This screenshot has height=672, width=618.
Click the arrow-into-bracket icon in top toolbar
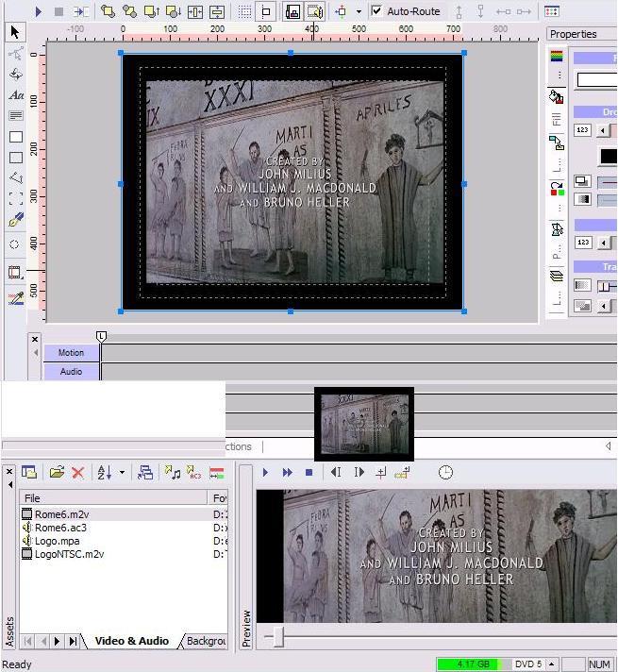click(80, 11)
